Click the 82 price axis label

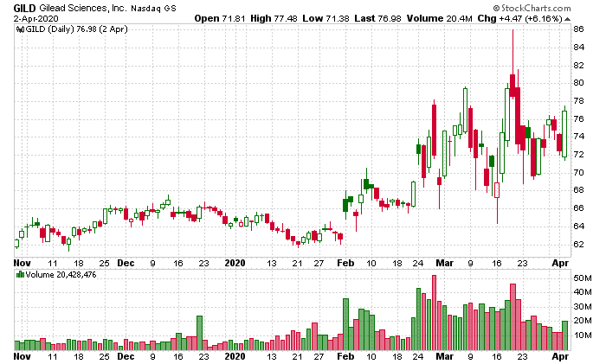(x=578, y=65)
